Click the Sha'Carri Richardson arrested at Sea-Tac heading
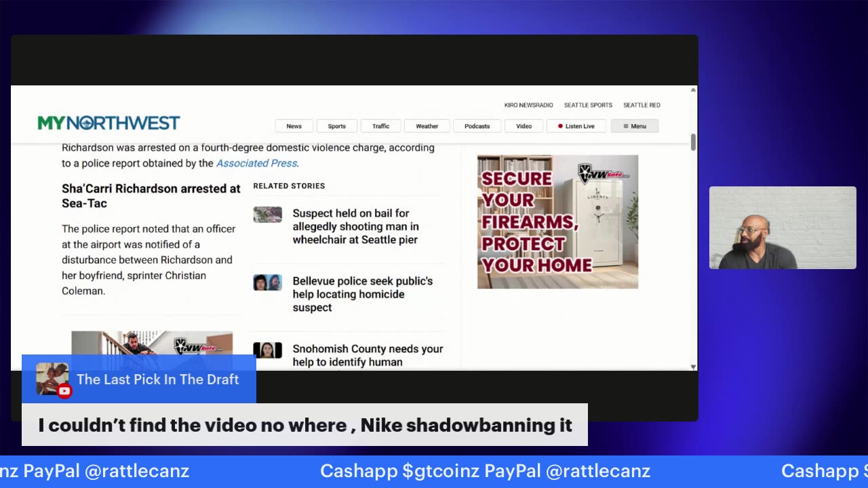This screenshot has width=868, height=488. click(x=151, y=196)
